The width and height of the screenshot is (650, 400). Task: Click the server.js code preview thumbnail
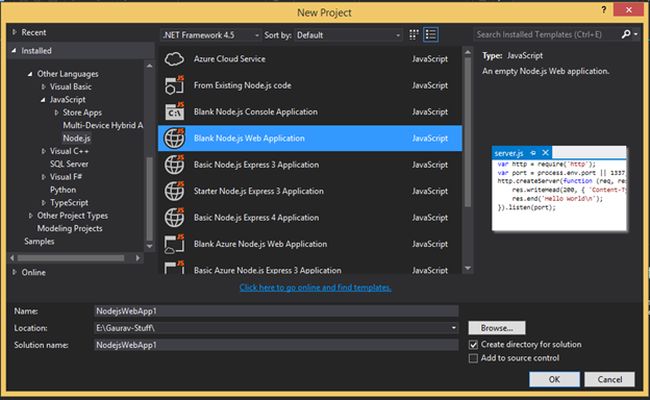tap(559, 188)
